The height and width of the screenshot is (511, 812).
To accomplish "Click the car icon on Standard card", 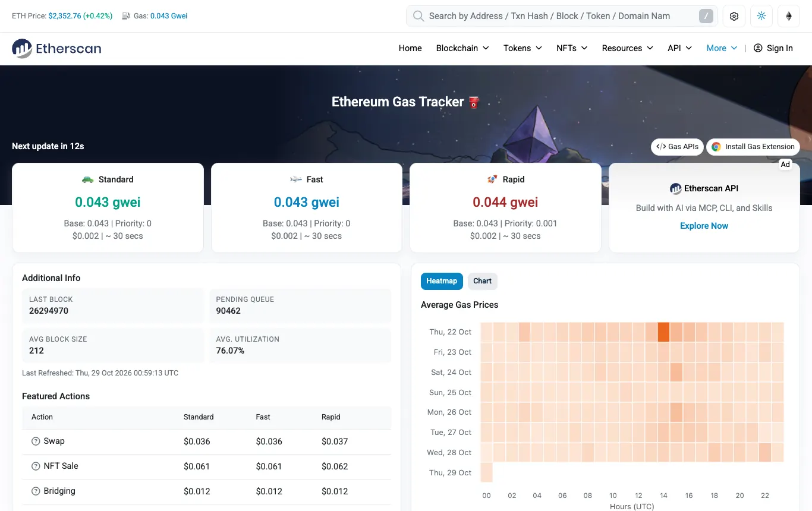I will pos(88,179).
